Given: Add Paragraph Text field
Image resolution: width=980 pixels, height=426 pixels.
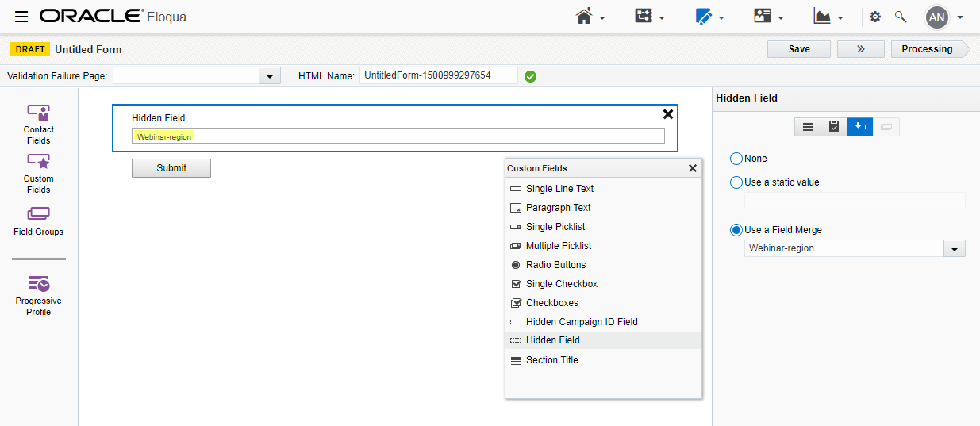Looking at the screenshot, I should coord(603,208).
